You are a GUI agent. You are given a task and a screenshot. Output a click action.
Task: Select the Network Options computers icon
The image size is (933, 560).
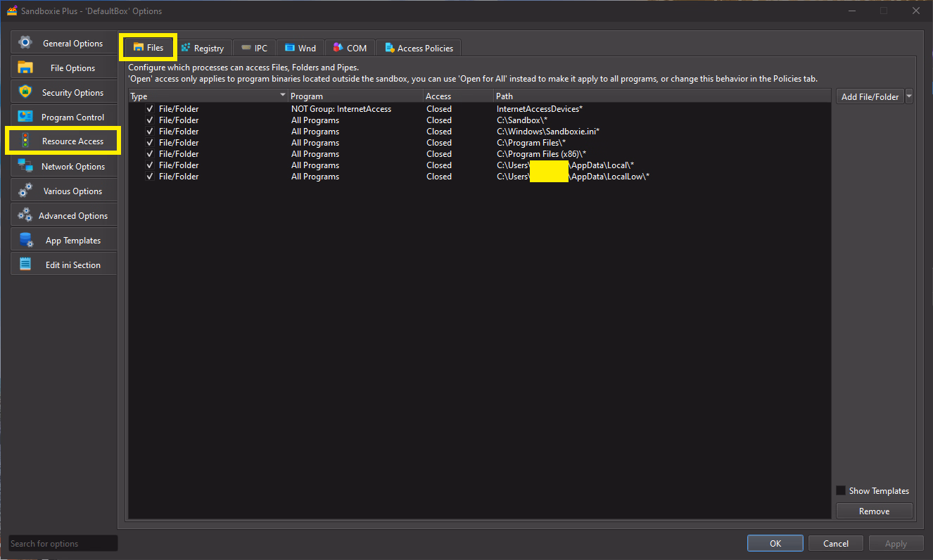25,166
